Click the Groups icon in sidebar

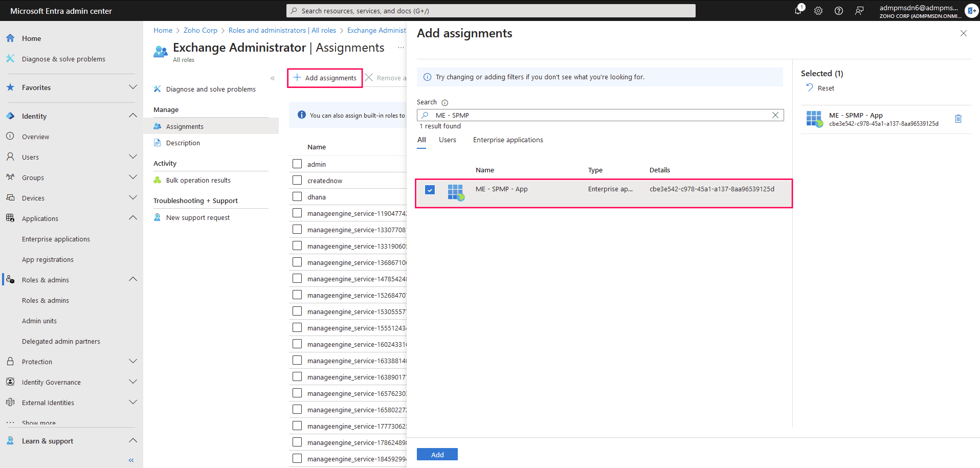coord(10,177)
